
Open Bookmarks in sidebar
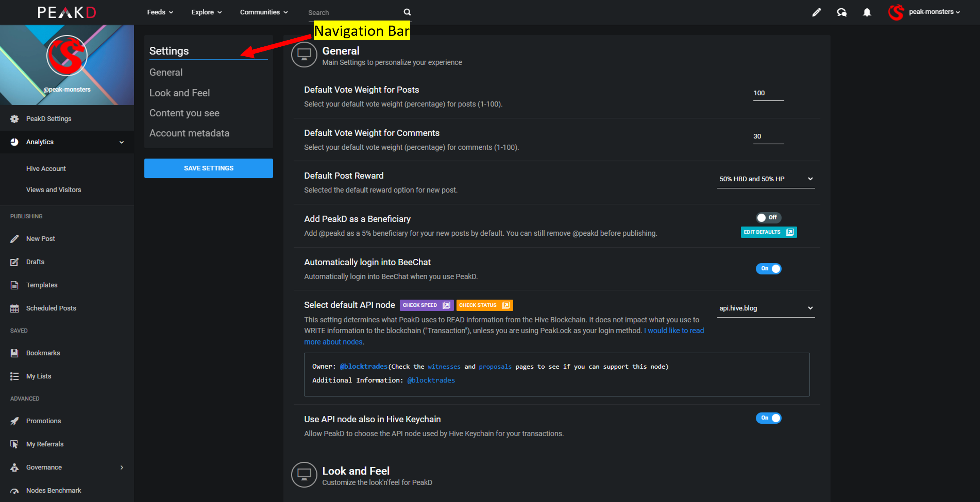[x=67, y=353]
